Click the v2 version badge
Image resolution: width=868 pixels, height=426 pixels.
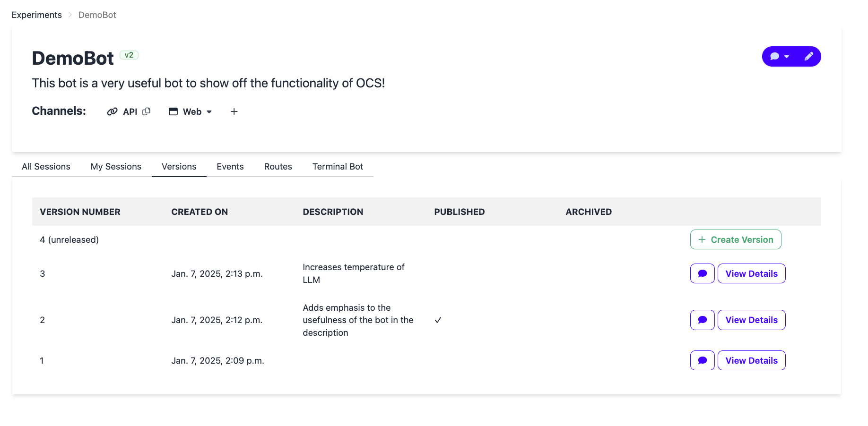pos(129,55)
